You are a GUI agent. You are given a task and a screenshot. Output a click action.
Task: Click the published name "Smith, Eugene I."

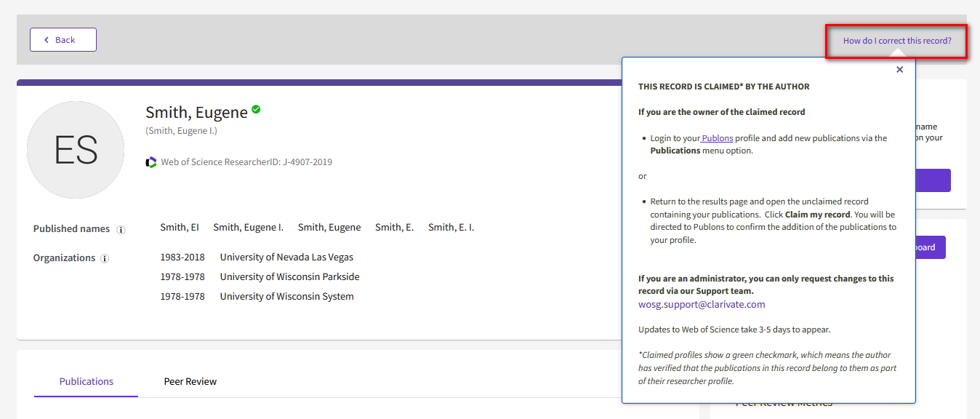coord(248,226)
